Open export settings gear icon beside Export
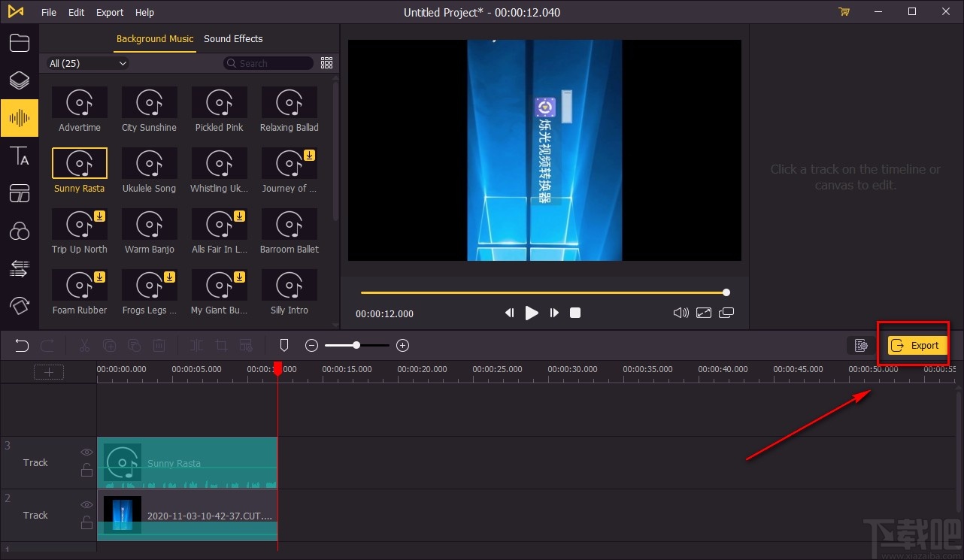This screenshot has height=560, width=964. pyautogui.click(x=862, y=346)
